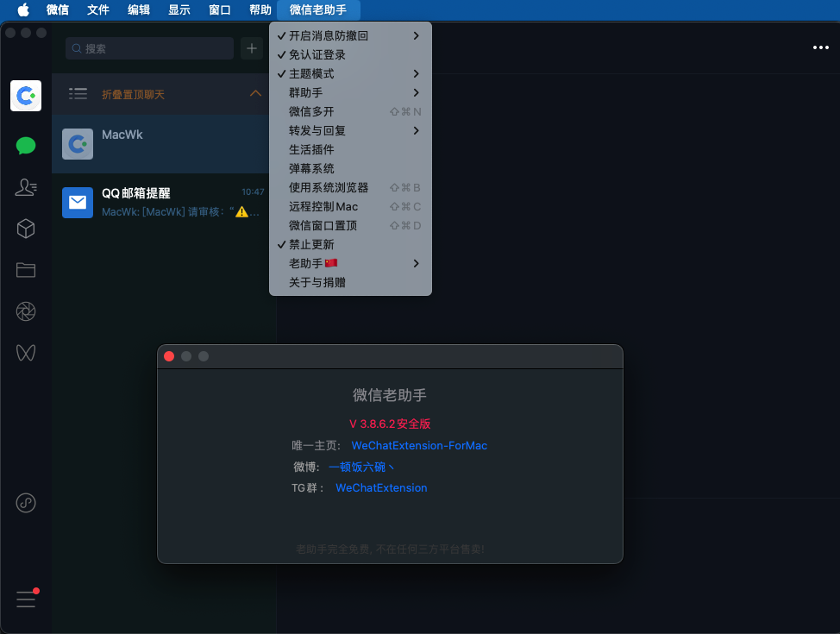Select 弹幕系统 menu item

[350, 169]
